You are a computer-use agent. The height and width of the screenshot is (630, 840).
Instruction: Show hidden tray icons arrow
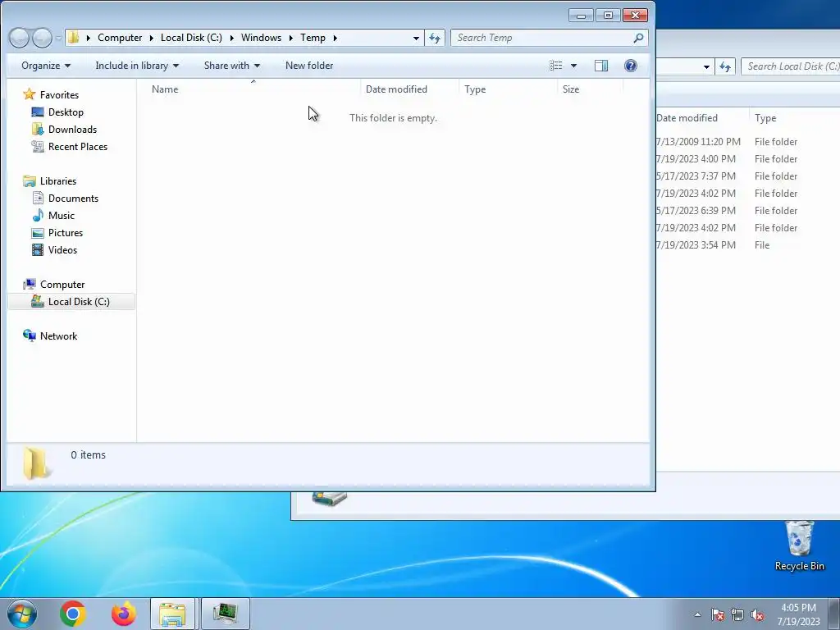tap(697, 614)
